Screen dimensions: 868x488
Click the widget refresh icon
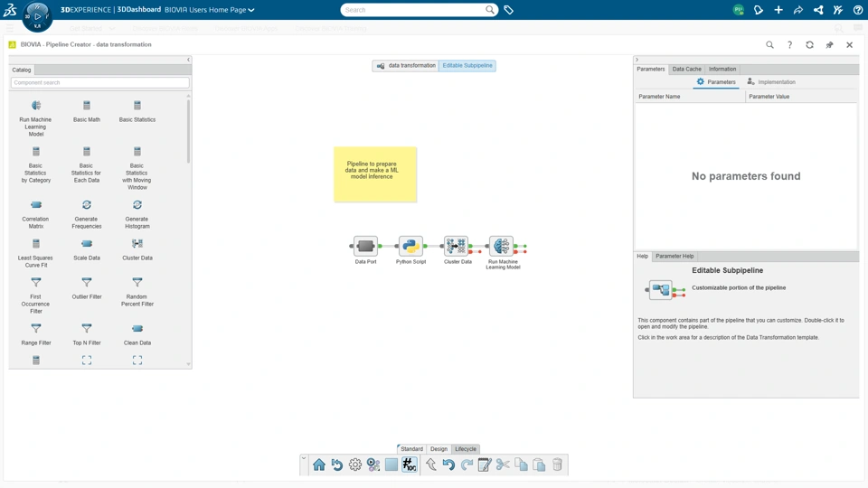pos(809,45)
